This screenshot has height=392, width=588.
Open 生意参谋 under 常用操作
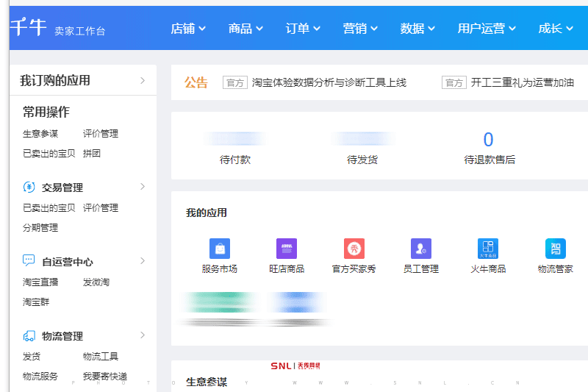tap(40, 134)
